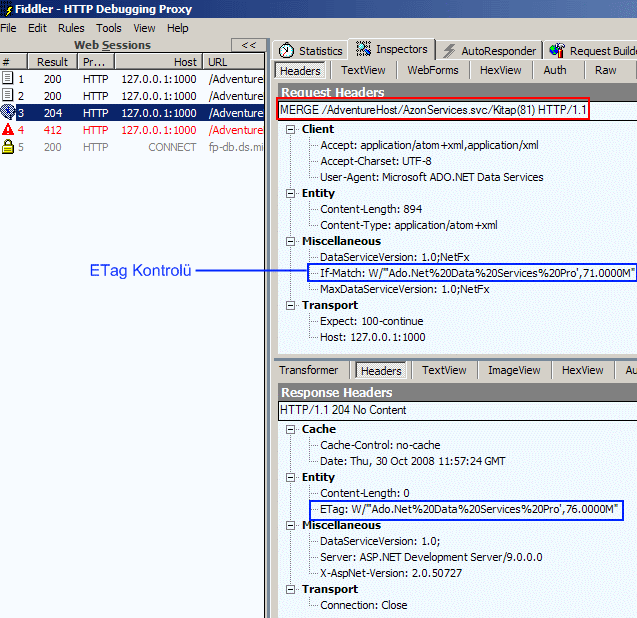Viewport: 637px width, 618px height.
Task: Collapse the Client header group
Action: point(291,129)
